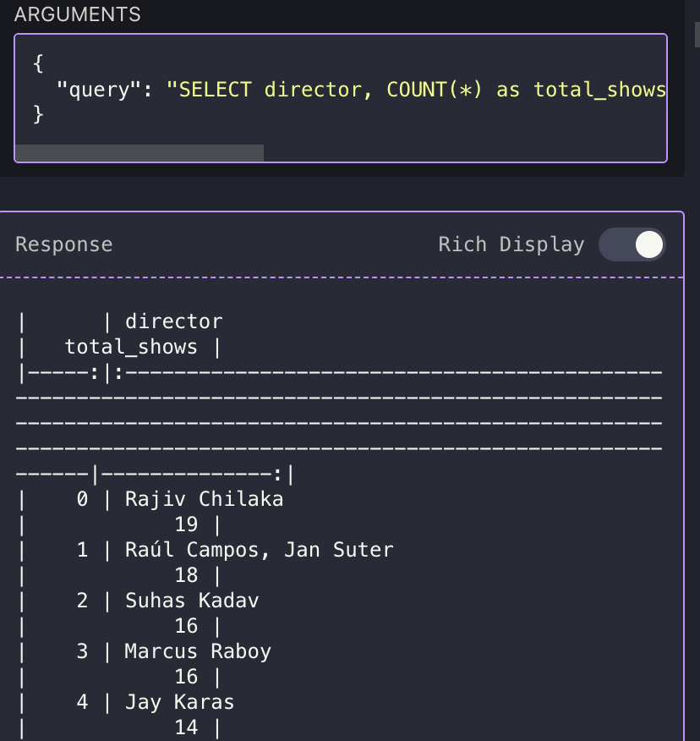Click the total_shows column header
This screenshot has height=741, width=700.
tap(131, 347)
